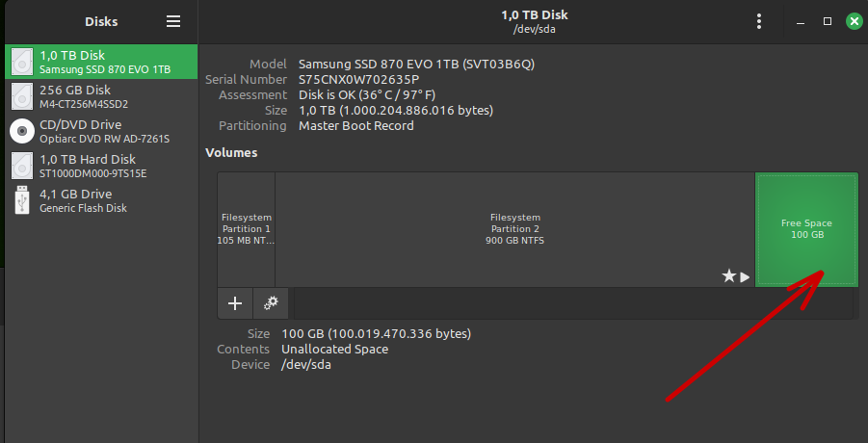Close the Disks window with green X
Screen dimensions: 868x443
(855, 21)
